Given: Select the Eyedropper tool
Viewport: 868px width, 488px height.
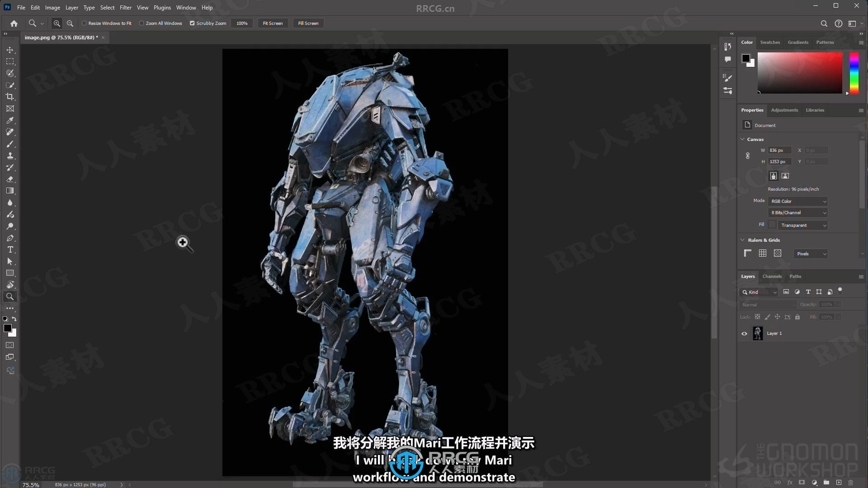Looking at the screenshot, I should coord(10,120).
